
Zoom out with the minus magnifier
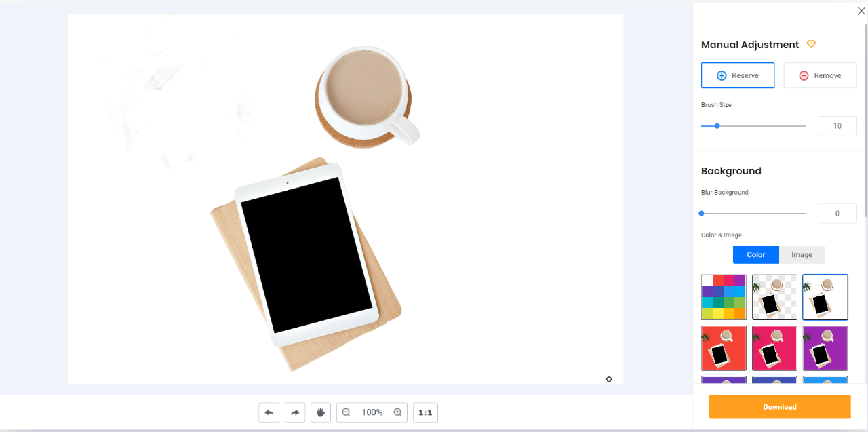pyautogui.click(x=347, y=412)
